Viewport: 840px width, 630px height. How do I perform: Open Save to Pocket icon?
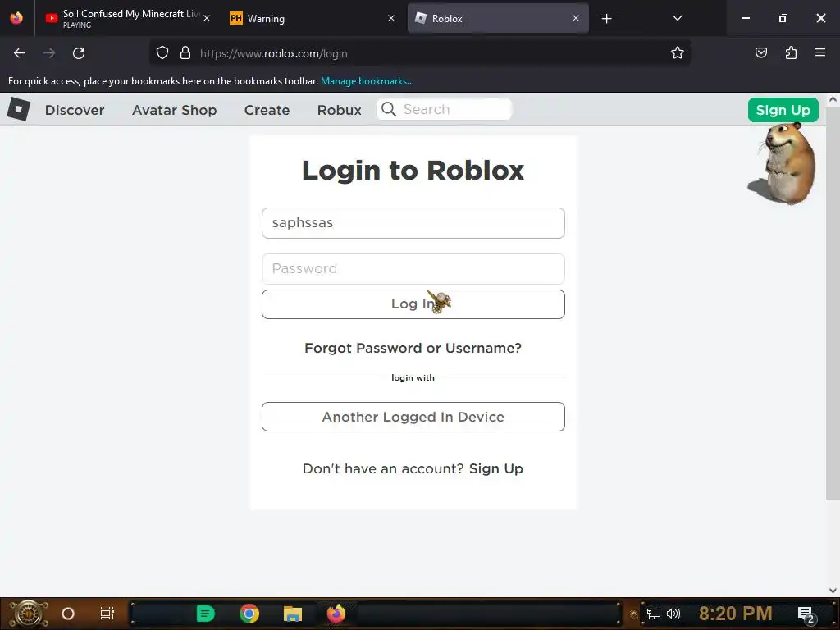(760, 52)
